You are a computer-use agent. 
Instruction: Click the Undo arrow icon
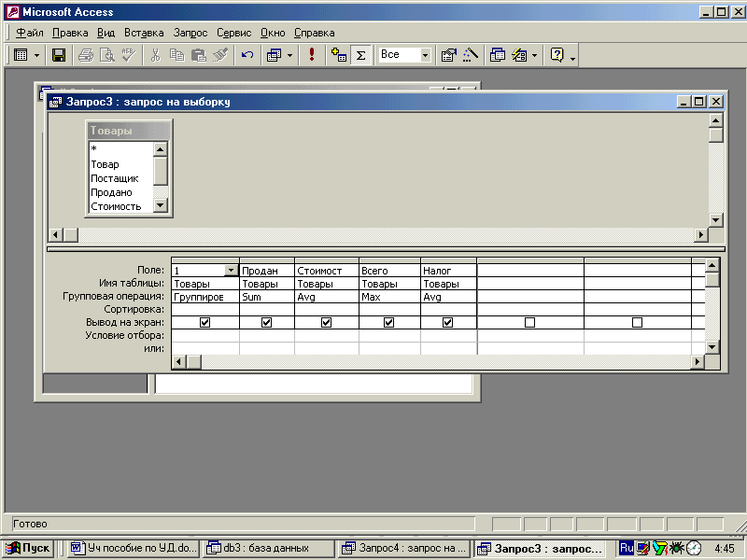247,55
